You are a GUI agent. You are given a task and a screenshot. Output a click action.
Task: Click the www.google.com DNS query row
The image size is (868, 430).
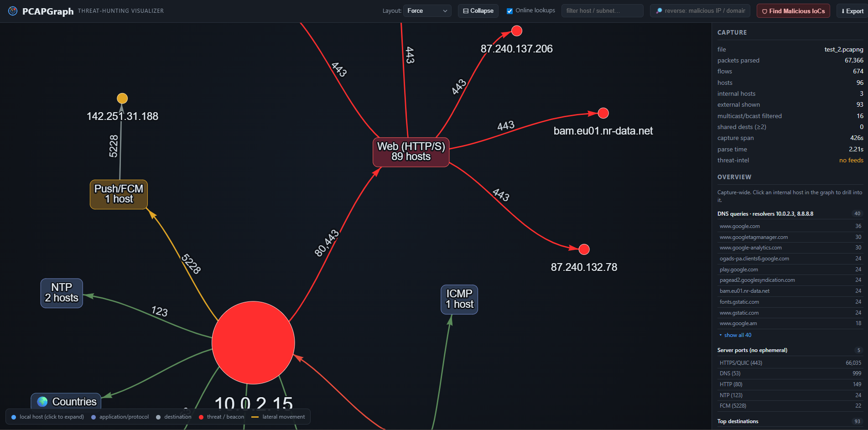coord(790,226)
